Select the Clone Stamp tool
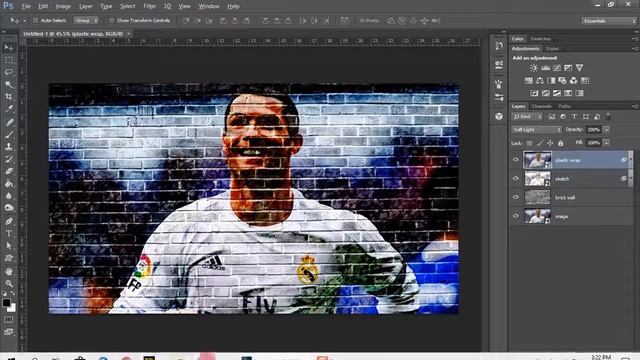Viewport: 640px width, 360px height. point(9,147)
